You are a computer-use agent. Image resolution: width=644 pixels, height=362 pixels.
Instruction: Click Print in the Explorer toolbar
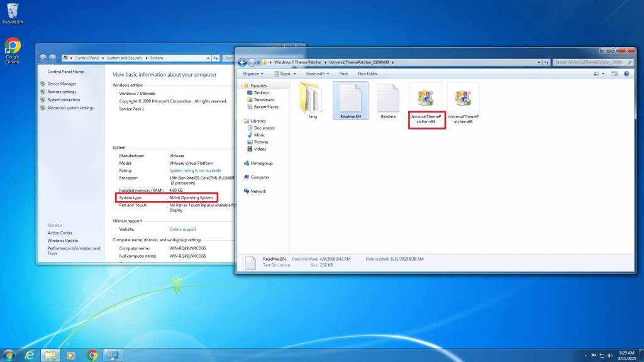pos(343,74)
